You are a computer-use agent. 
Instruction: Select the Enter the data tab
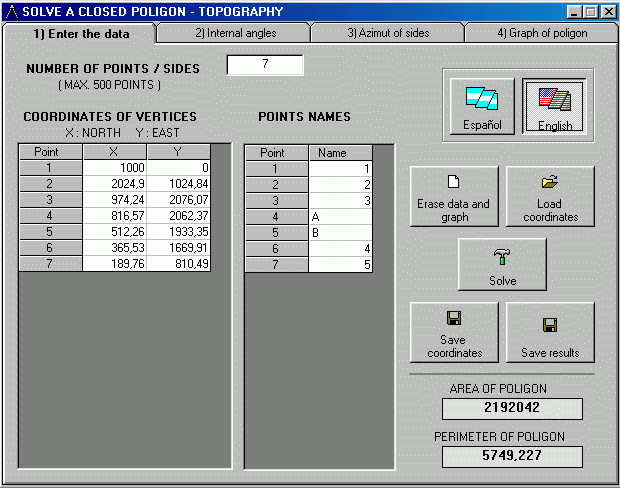(80, 33)
